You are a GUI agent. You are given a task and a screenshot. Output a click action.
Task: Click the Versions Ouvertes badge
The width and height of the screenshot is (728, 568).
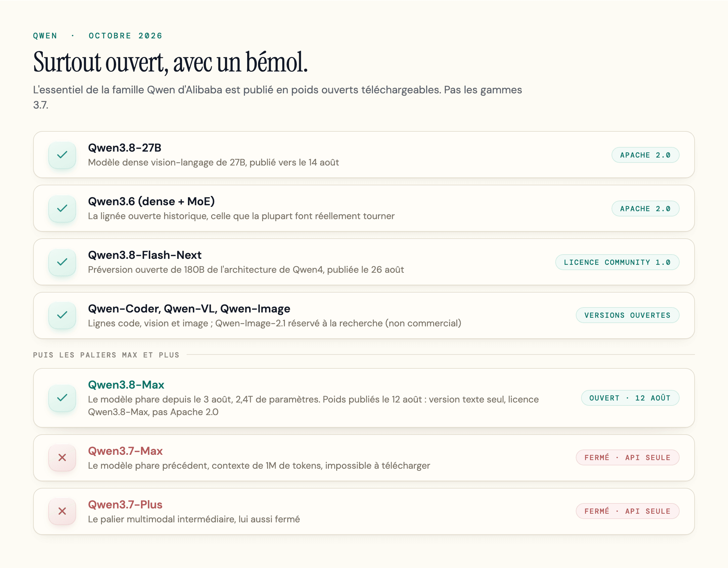click(628, 315)
